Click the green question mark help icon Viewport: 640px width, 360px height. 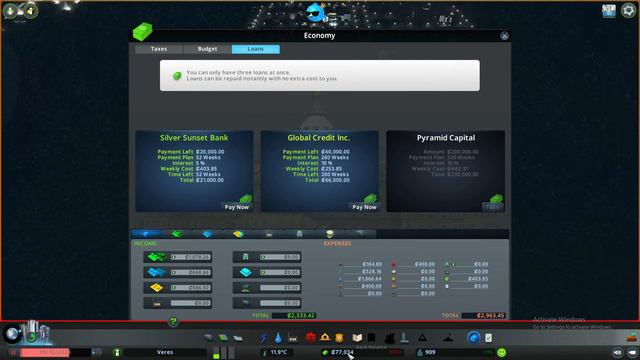point(173,322)
